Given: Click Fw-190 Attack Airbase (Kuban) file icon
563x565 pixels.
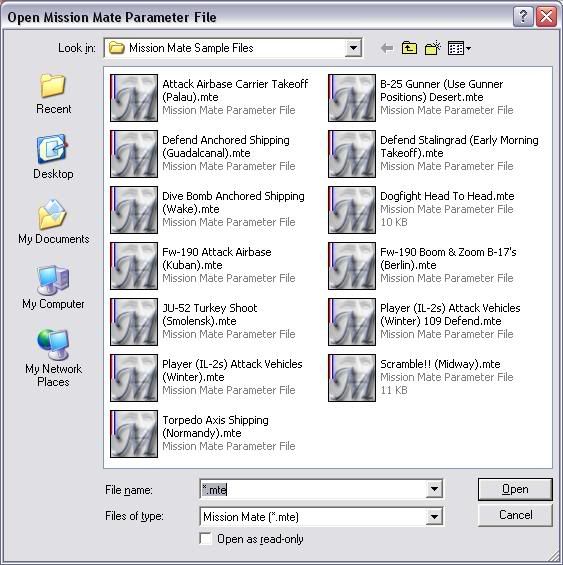Looking at the screenshot, I should coord(134,266).
